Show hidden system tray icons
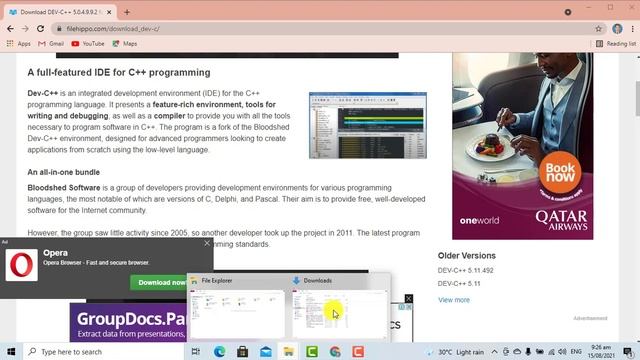This screenshot has width=640, height=360. tap(494, 352)
